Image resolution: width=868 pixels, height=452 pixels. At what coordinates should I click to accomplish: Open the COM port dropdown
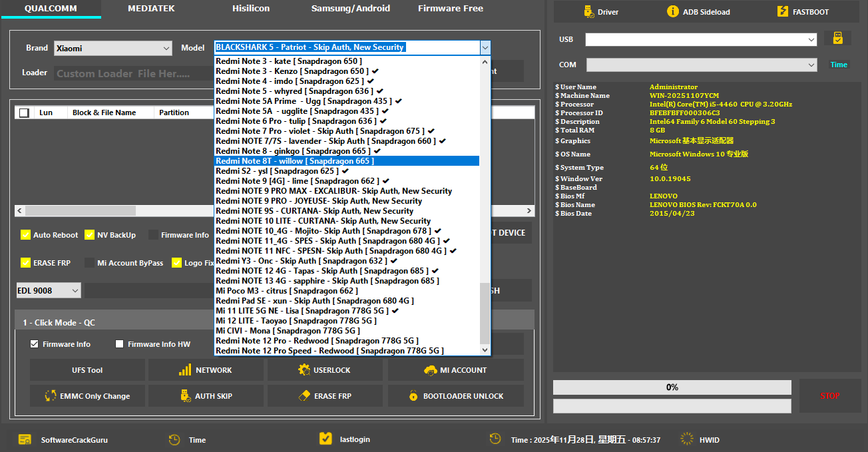tap(702, 65)
